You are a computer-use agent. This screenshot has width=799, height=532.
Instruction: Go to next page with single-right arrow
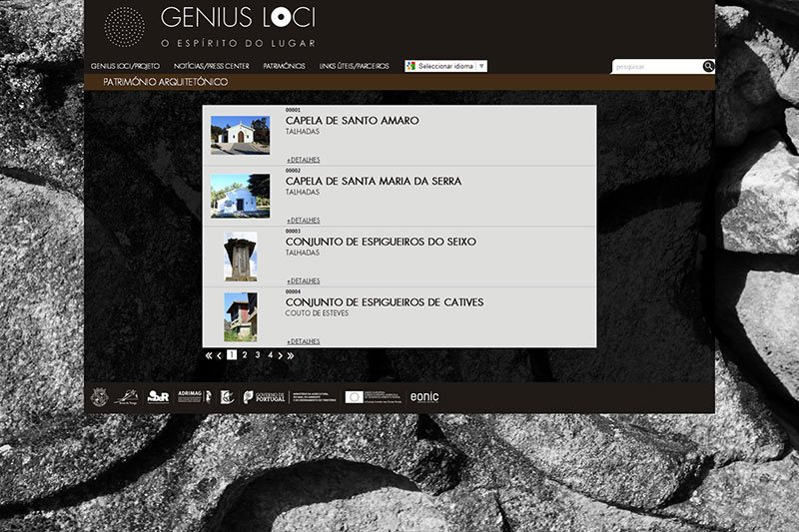coord(280,355)
